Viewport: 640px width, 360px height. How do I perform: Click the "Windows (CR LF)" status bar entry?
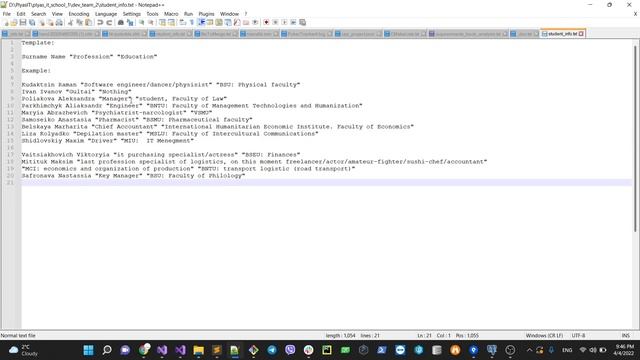(x=544, y=336)
